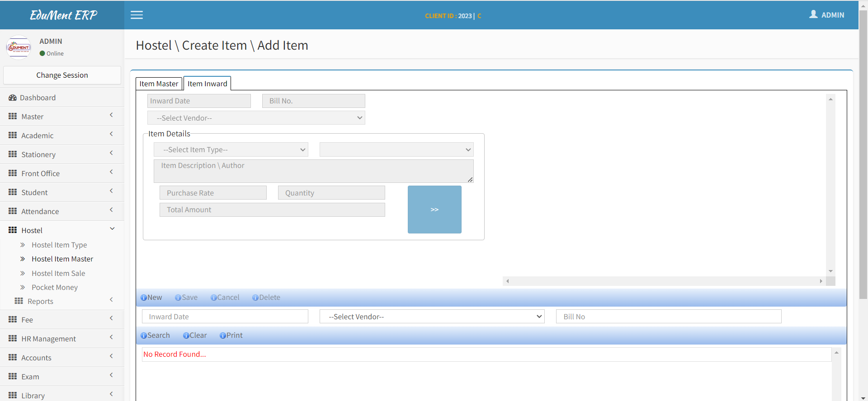Click the Dashboard gauge icon
The height and width of the screenshot is (401, 868).
(13, 98)
